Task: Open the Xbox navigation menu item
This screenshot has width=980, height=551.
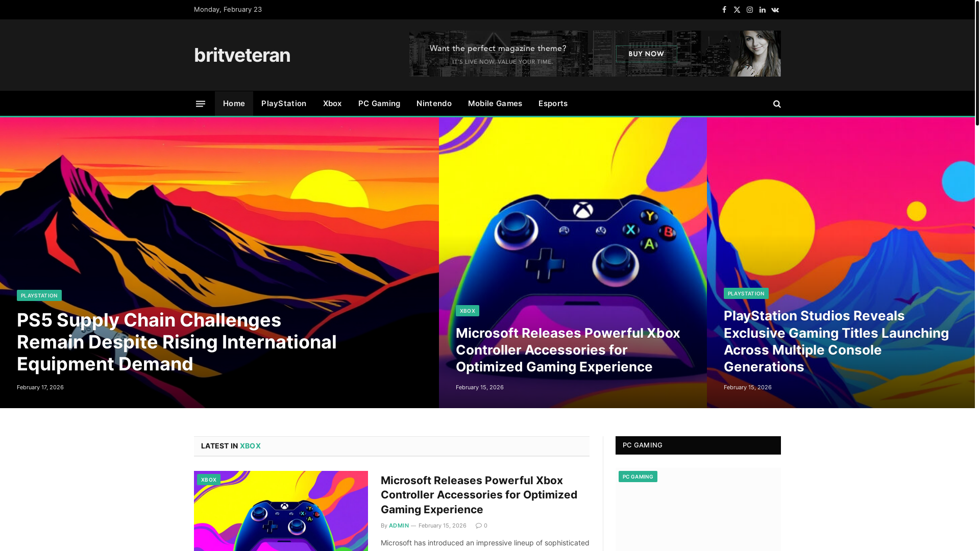Action: (x=332, y=104)
